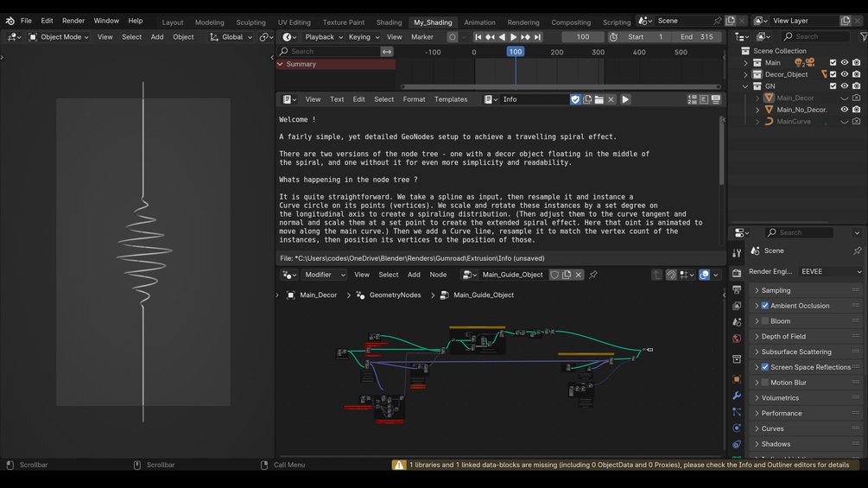Unlink Main_Guide_Object node group
The height and width of the screenshot is (488, 868).
[x=579, y=275]
